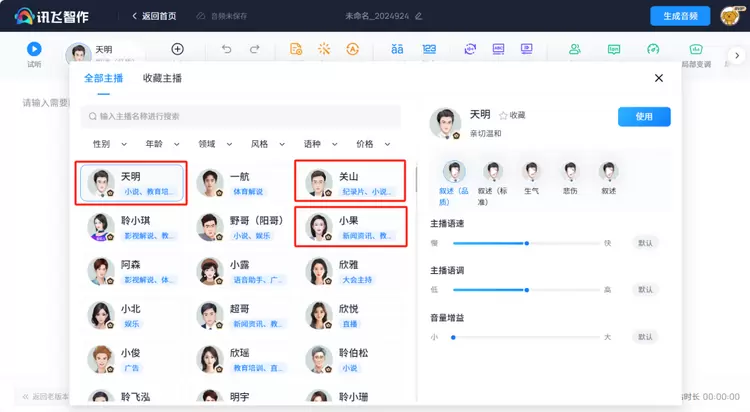The height and width of the screenshot is (412, 750).
Task: Click the magnifier icon in the search box
Action: [x=92, y=116]
